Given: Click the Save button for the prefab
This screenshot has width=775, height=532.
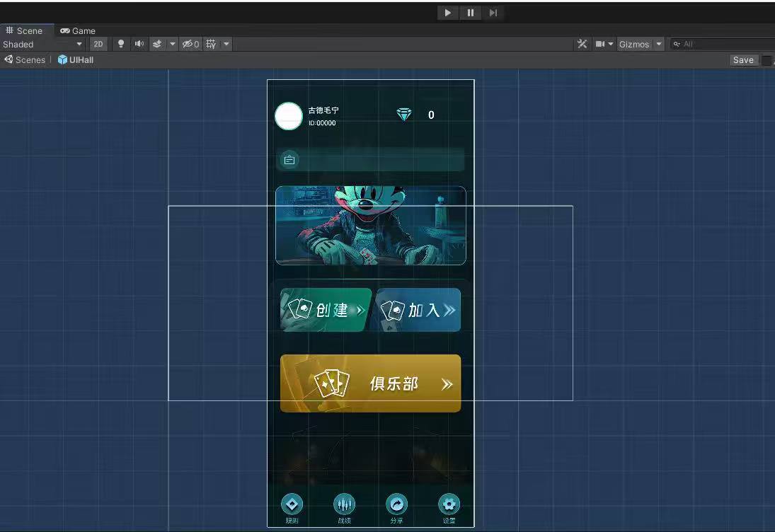Looking at the screenshot, I should tap(743, 60).
